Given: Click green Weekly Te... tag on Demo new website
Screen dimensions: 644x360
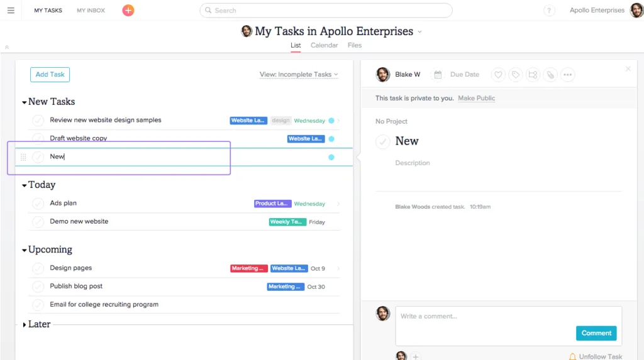Looking at the screenshot, I should click(x=287, y=222).
